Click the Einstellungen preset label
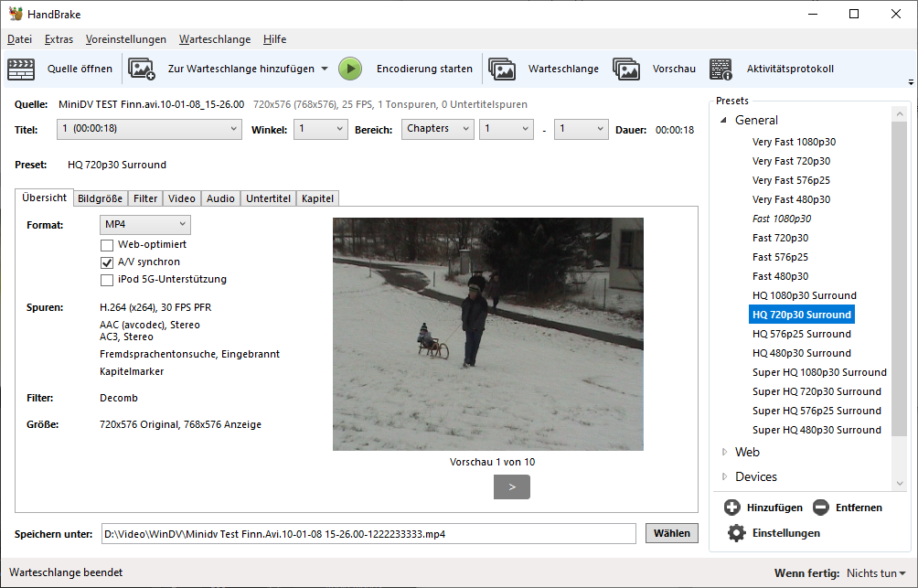Screen dimensions: 918x588 coord(786,533)
